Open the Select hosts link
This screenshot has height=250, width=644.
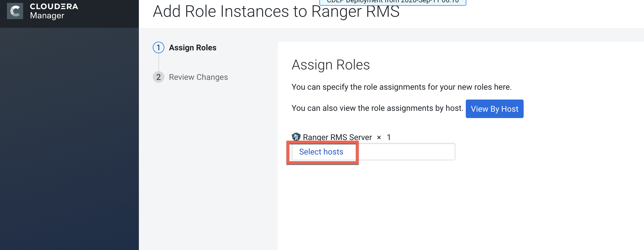(x=321, y=152)
